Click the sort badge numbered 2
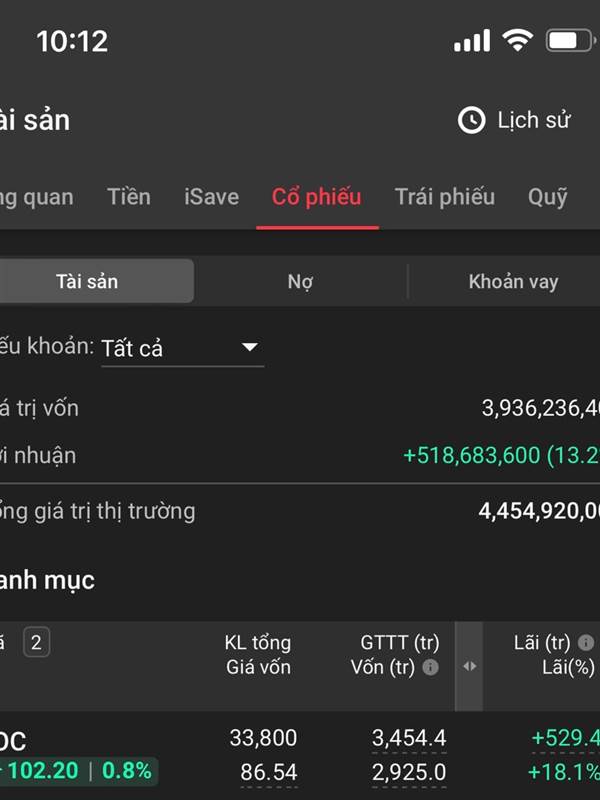The image size is (600, 800). [x=36, y=642]
